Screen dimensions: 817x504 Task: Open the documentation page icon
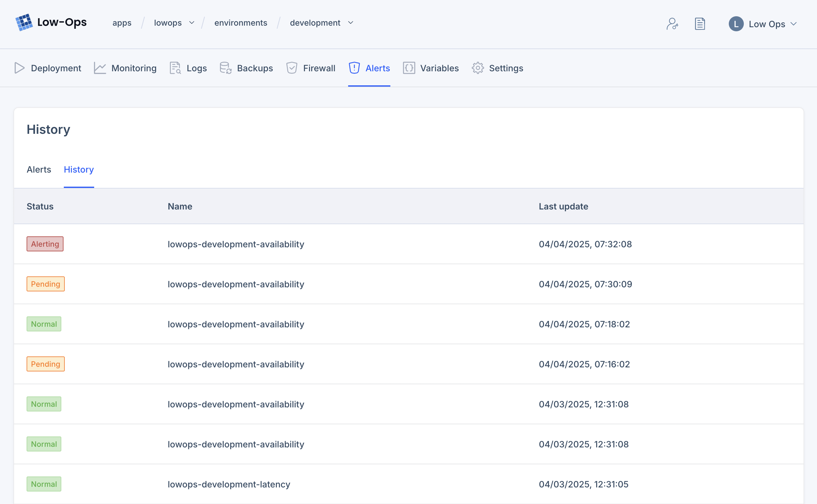coord(700,24)
